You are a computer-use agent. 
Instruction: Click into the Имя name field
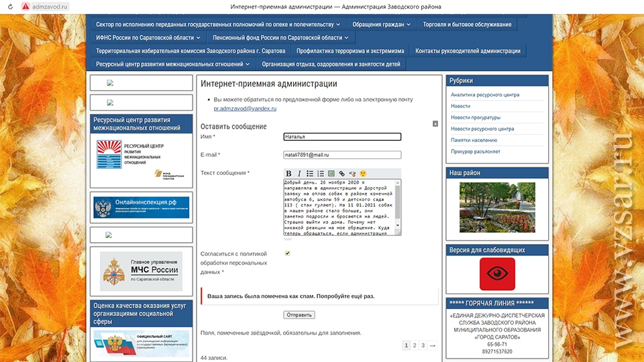342,137
